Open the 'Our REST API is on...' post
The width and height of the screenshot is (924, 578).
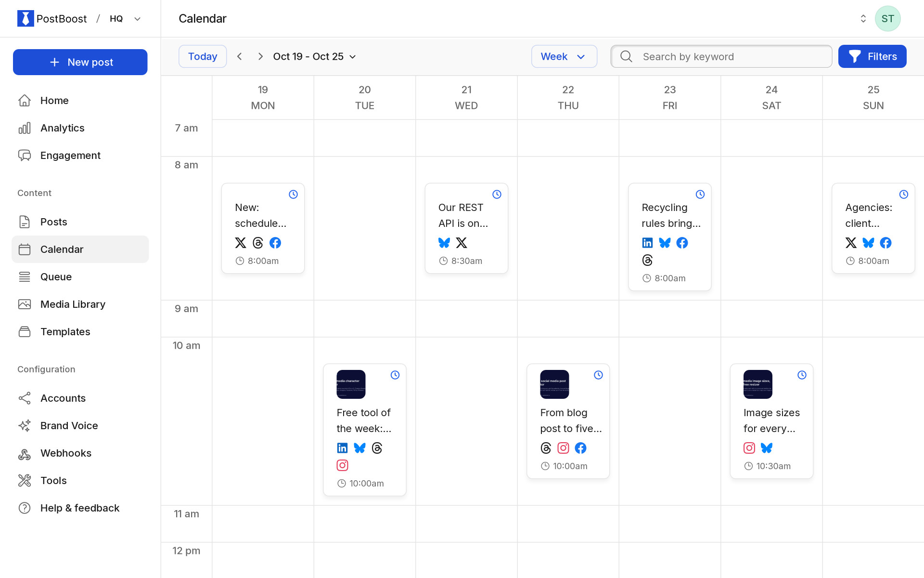tap(466, 228)
